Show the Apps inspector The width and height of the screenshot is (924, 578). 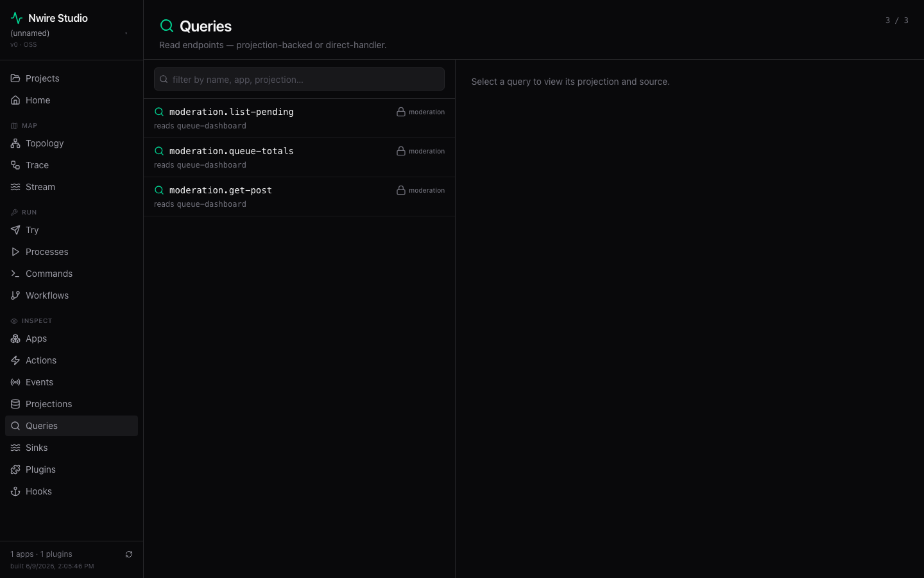[71, 338]
